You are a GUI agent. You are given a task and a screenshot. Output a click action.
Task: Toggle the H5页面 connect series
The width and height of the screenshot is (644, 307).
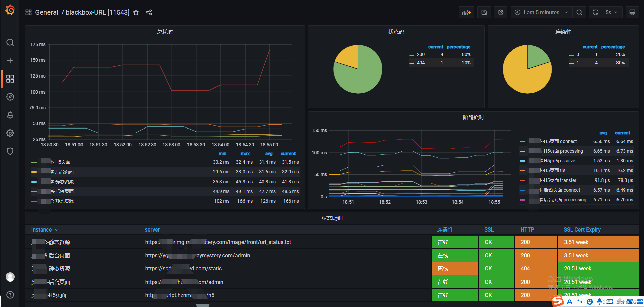(553, 142)
